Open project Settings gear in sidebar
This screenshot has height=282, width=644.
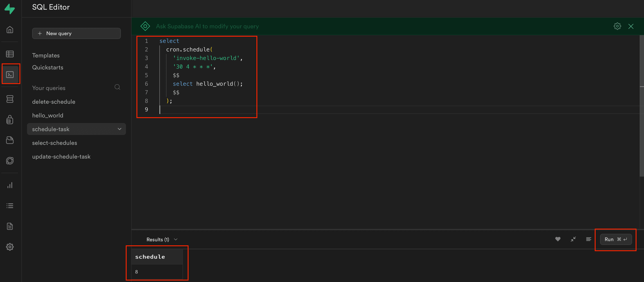pos(10,247)
